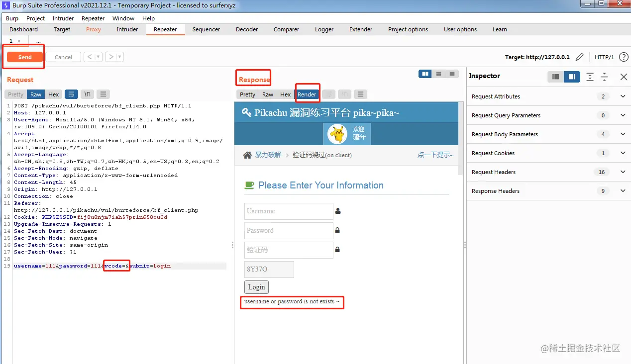Click Password field in rendered page
The image size is (631, 364).
(289, 231)
